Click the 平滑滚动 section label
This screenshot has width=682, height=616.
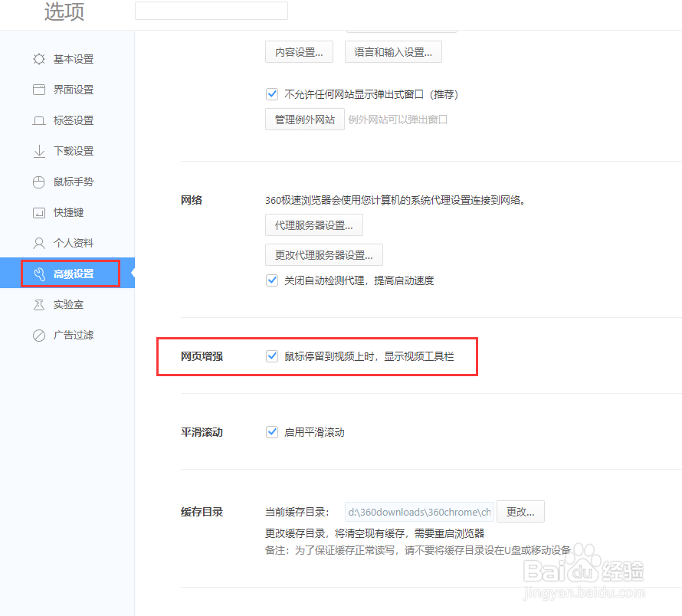pyautogui.click(x=202, y=432)
